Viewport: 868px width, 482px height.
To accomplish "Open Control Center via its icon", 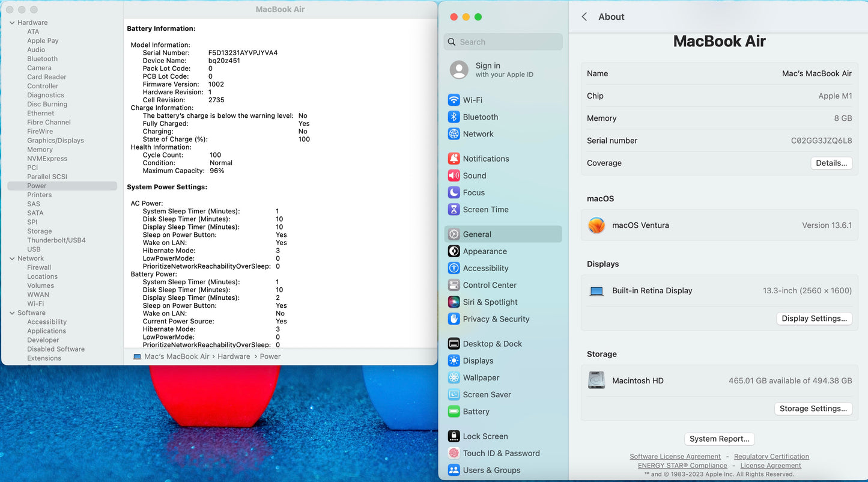I will (x=454, y=285).
